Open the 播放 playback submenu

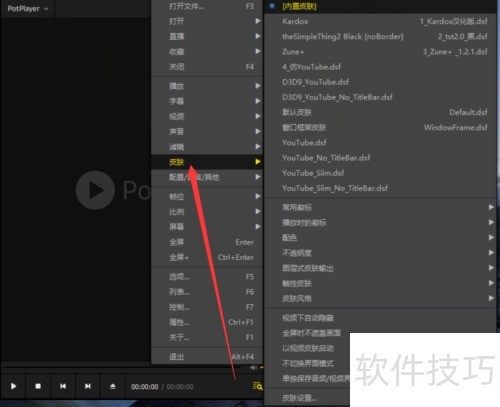[207, 86]
